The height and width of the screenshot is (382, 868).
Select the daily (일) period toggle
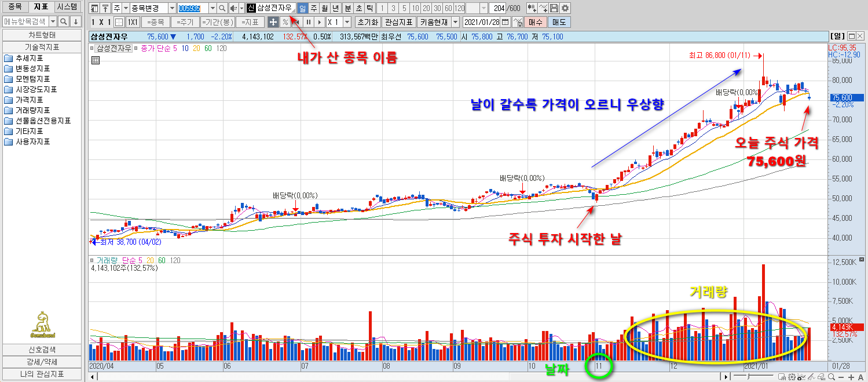point(302,8)
